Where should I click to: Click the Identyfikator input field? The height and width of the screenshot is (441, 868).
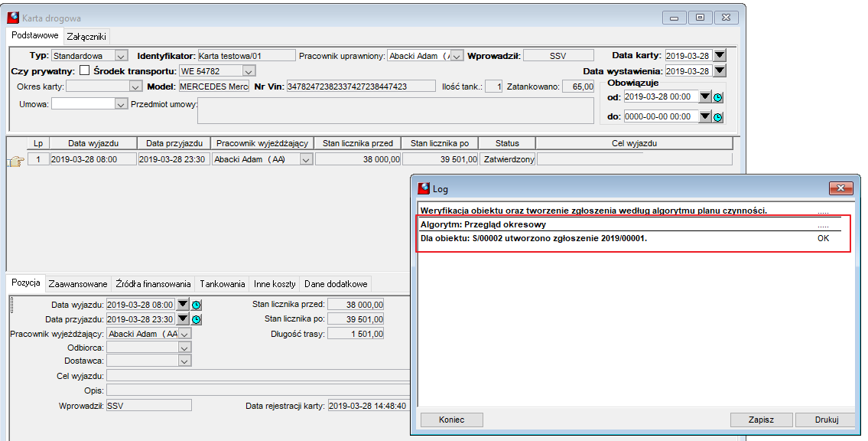[x=246, y=55]
